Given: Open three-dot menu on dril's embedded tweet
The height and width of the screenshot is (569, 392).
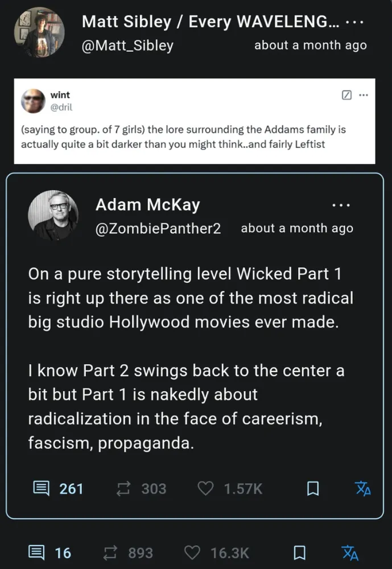Looking at the screenshot, I should 364,95.
